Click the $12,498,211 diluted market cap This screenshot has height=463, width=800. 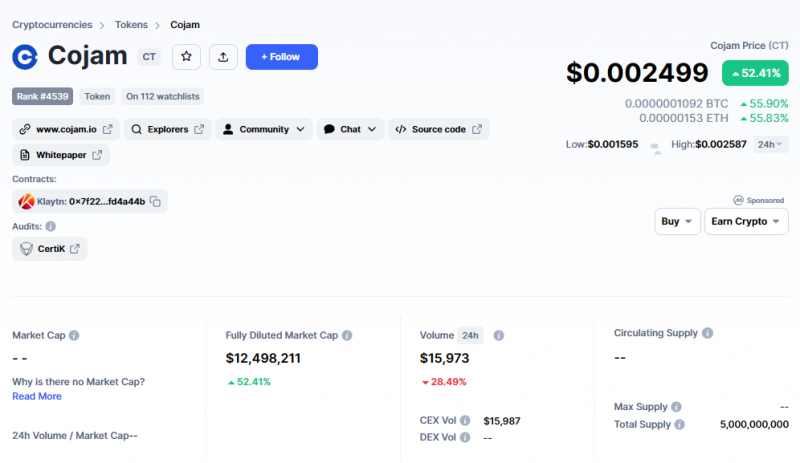click(263, 358)
